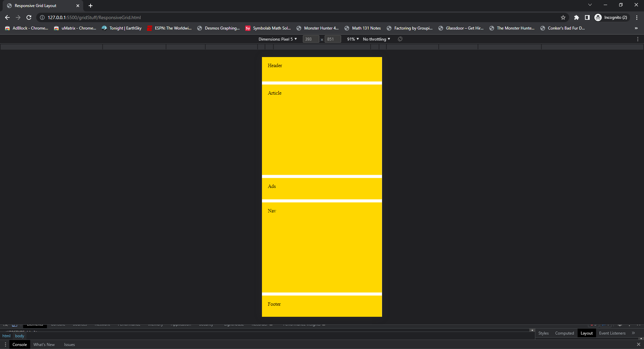Show more sidebar pane tabs chevron
The width and height of the screenshot is (644, 349).
(633, 333)
